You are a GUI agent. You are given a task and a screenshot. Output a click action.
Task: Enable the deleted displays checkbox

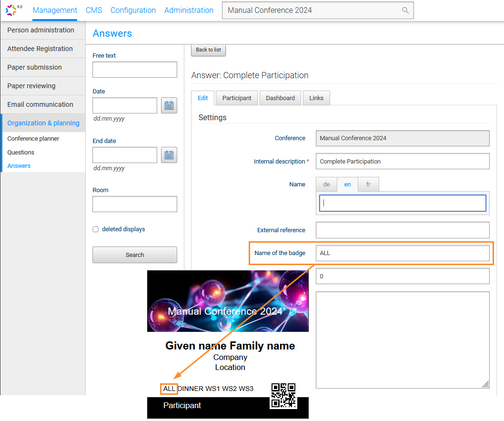coord(95,229)
